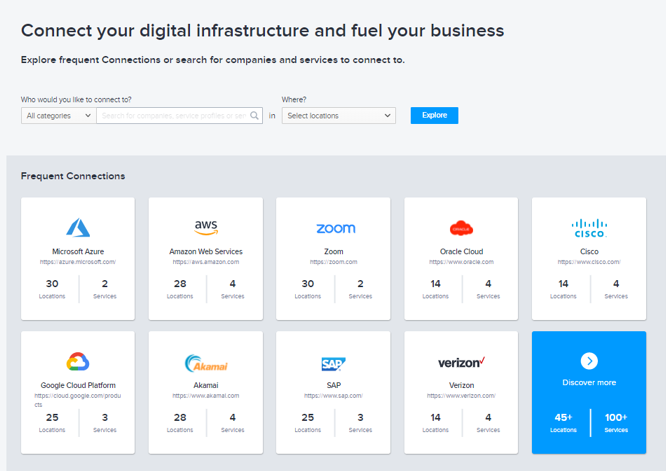
Task: Open the Akamai card title text
Action: click(x=206, y=385)
